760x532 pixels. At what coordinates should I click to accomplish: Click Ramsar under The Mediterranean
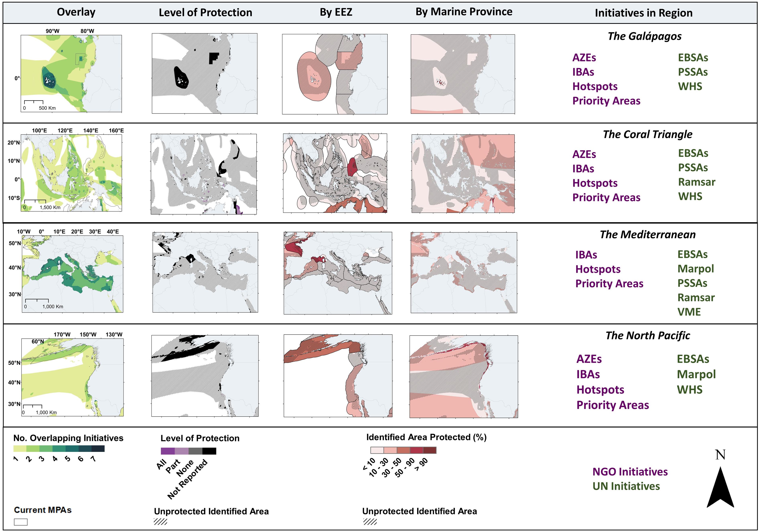696,297
